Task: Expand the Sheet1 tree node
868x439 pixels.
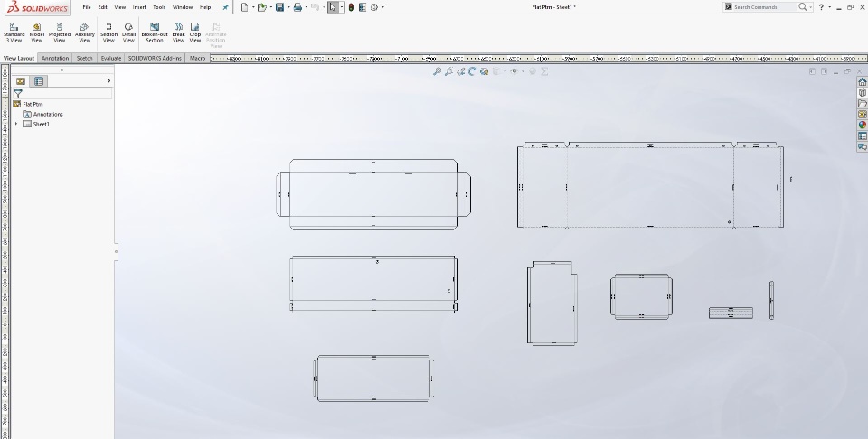Action: click(16, 124)
